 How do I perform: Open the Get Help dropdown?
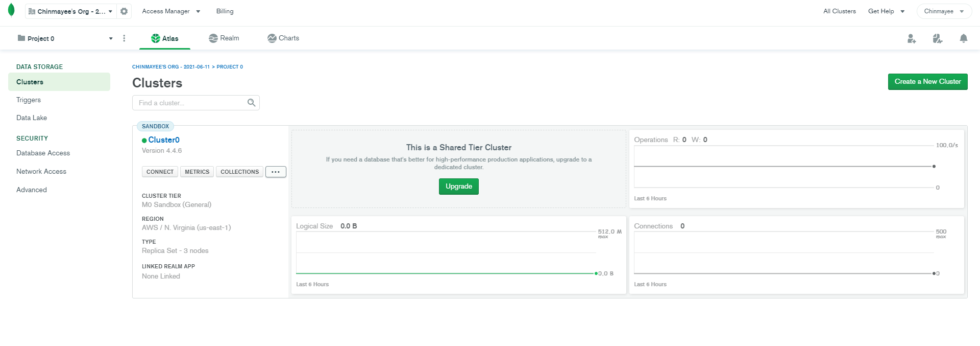tap(886, 11)
